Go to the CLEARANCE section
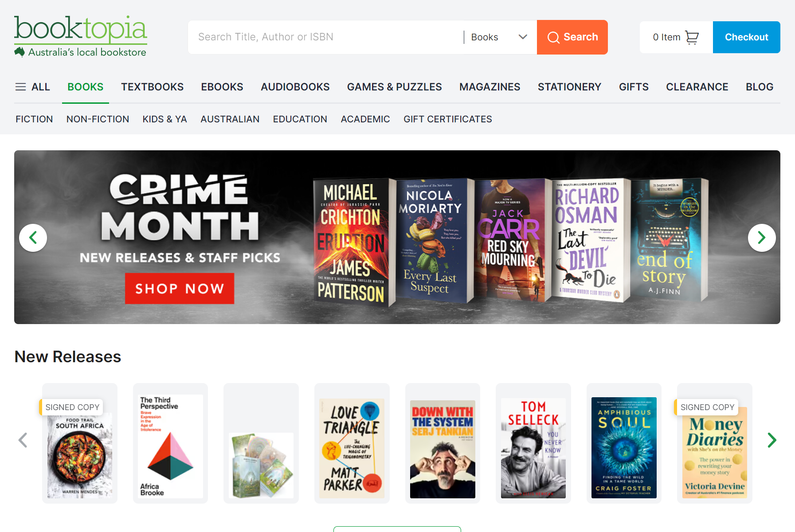795x532 pixels. coord(697,87)
